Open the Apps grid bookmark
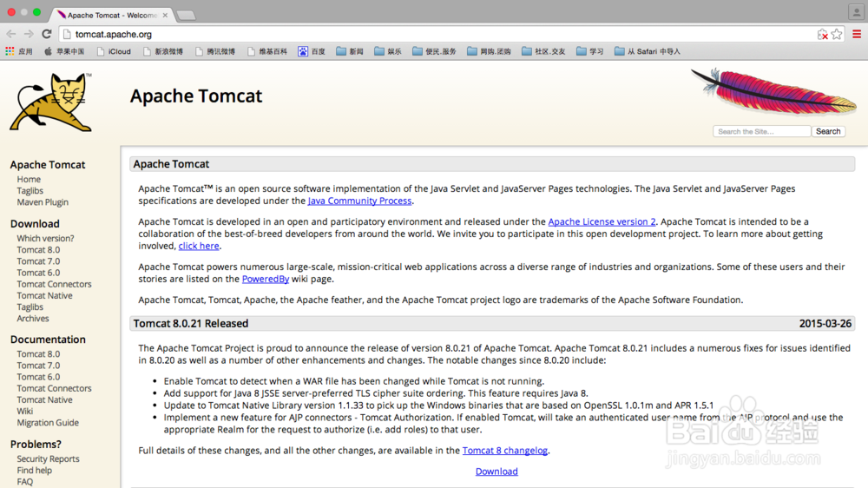This screenshot has height=488, width=868. coord(19,51)
